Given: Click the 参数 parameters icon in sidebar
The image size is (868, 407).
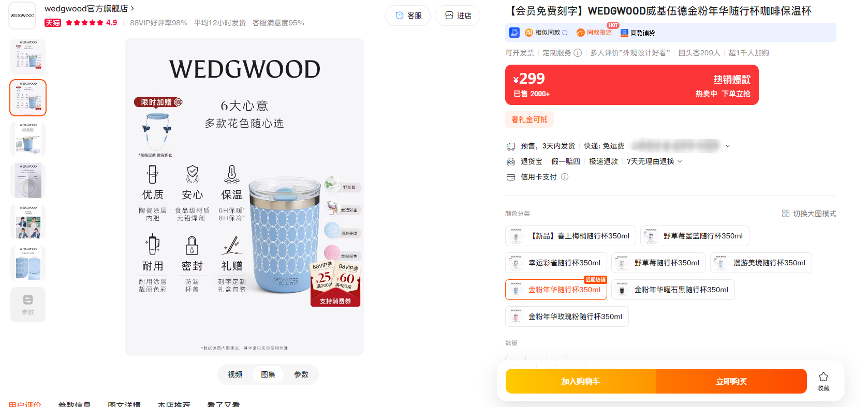Looking at the screenshot, I should [x=28, y=305].
